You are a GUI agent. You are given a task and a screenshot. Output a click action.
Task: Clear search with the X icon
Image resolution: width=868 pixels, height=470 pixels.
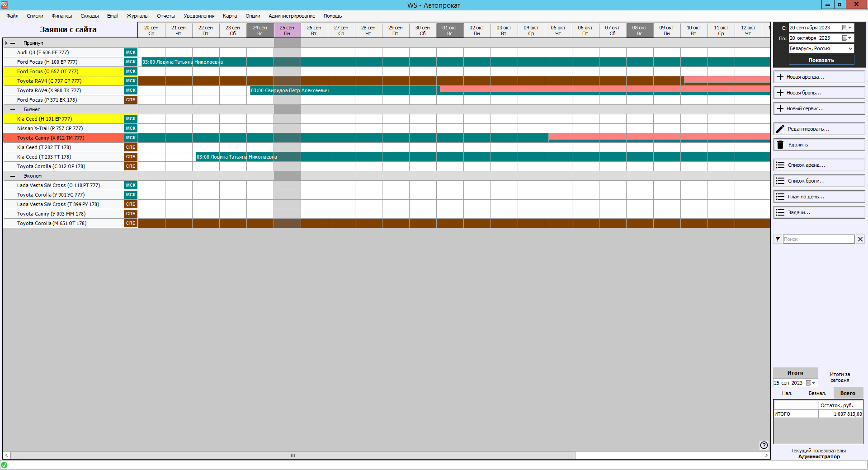click(x=860, y=239)
